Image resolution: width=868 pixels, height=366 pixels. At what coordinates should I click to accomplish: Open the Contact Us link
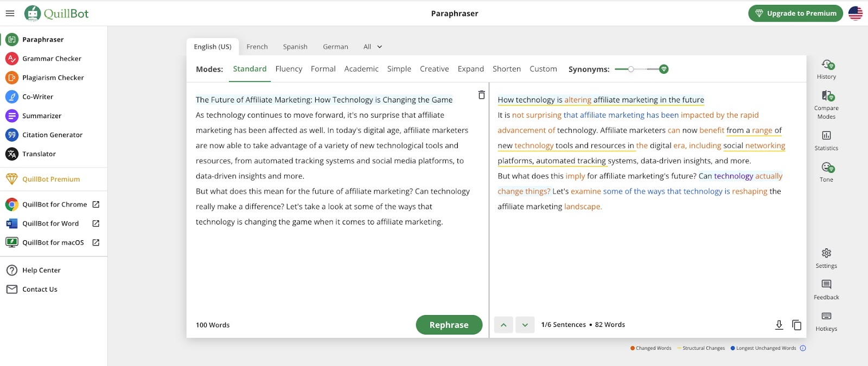[x=40, y=289]
